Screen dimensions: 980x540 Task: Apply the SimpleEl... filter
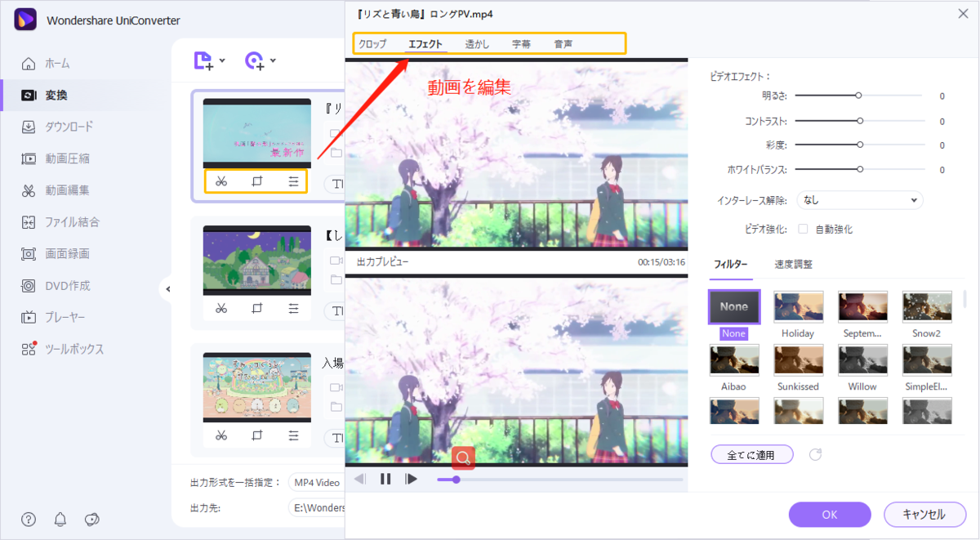(x=927, y=360)
